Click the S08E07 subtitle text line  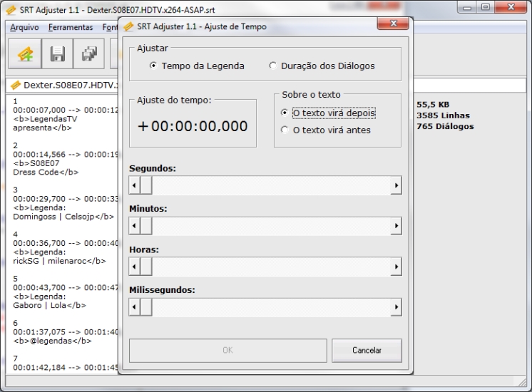tap(36, 163)
